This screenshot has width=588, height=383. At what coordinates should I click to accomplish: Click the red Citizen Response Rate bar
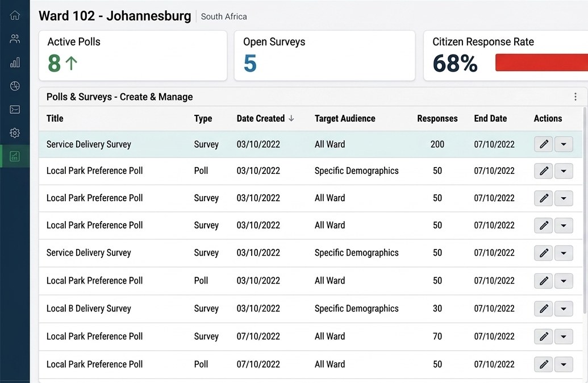541,63
